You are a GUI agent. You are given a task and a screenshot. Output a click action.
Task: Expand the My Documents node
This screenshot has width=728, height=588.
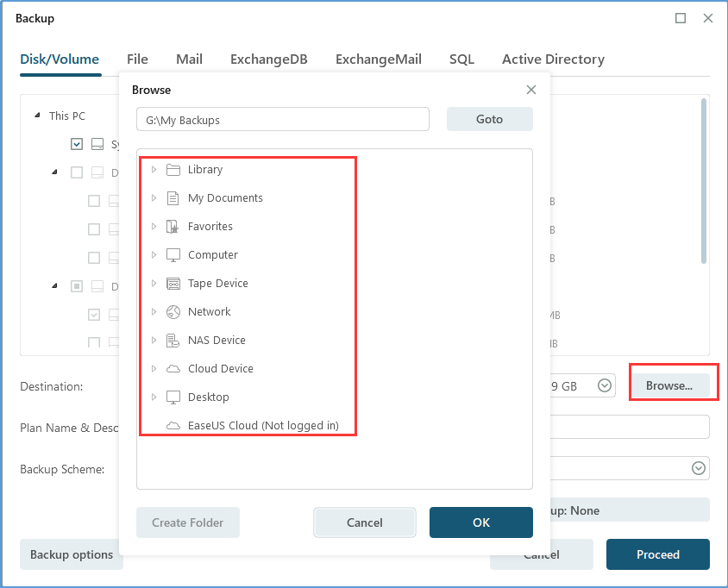[x=154, y=198]
